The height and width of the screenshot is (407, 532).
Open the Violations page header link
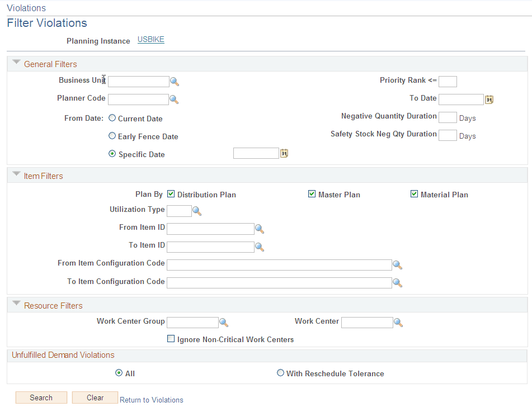click(x=26, y=8)
